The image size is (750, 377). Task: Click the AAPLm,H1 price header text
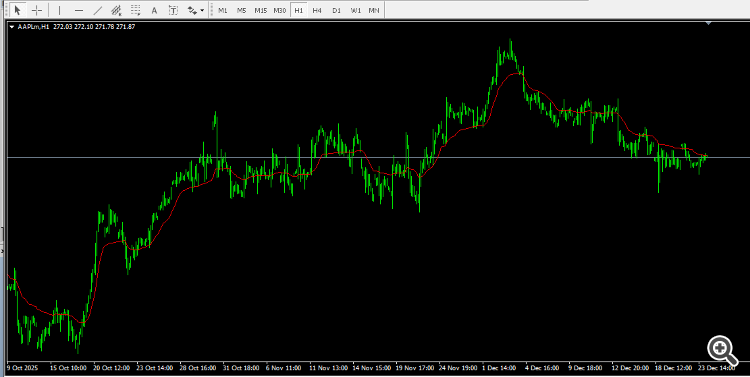(x=76, y=27)
